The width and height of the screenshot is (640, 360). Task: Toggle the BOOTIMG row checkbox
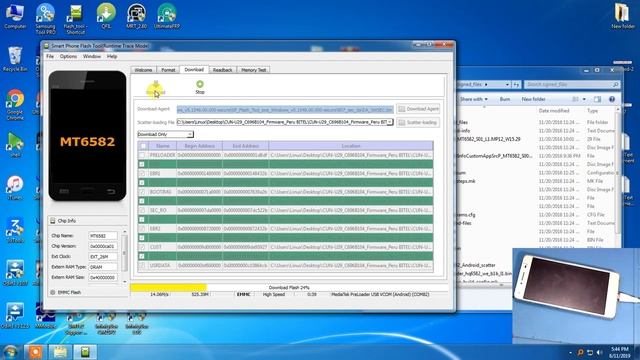(x=142, y=192)
